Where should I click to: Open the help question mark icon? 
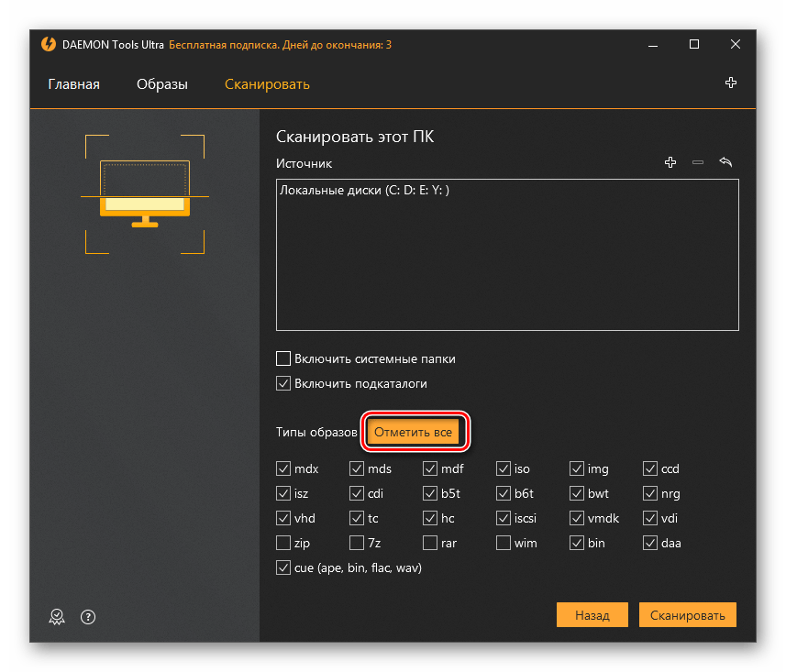click(88, 616)
